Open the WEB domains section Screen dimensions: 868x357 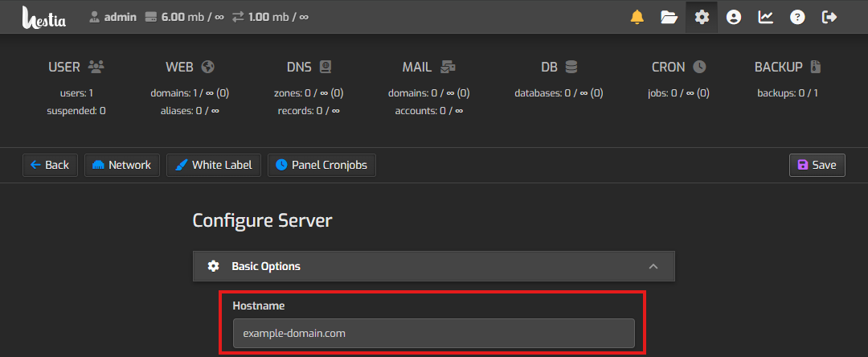(x=190, y=68)
